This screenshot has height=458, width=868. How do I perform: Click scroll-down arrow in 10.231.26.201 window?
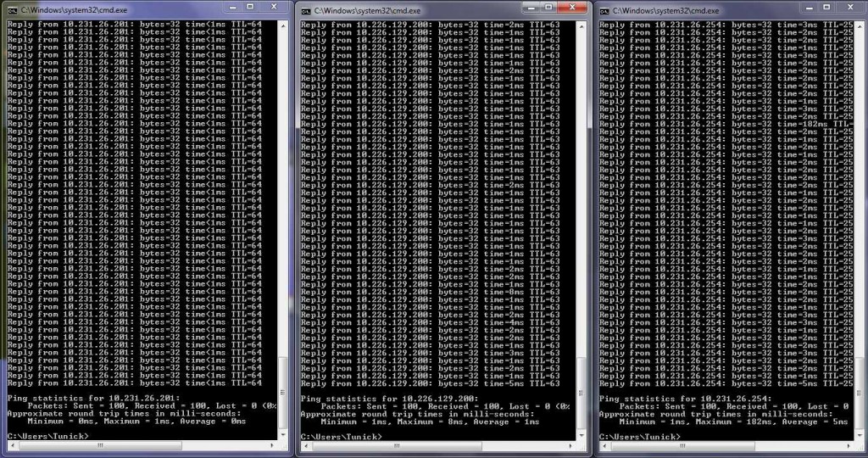click(283, 435)
